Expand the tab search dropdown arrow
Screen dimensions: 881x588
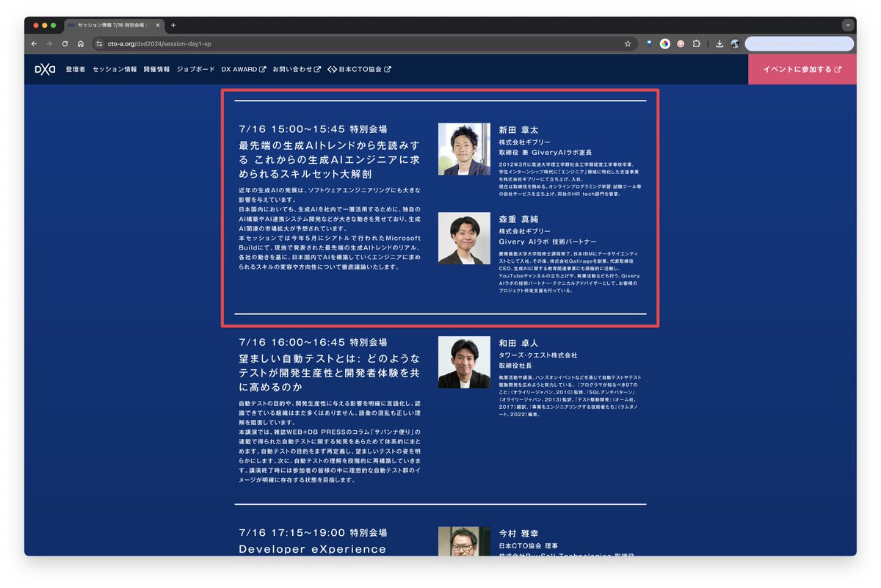(x=848, y=25)
